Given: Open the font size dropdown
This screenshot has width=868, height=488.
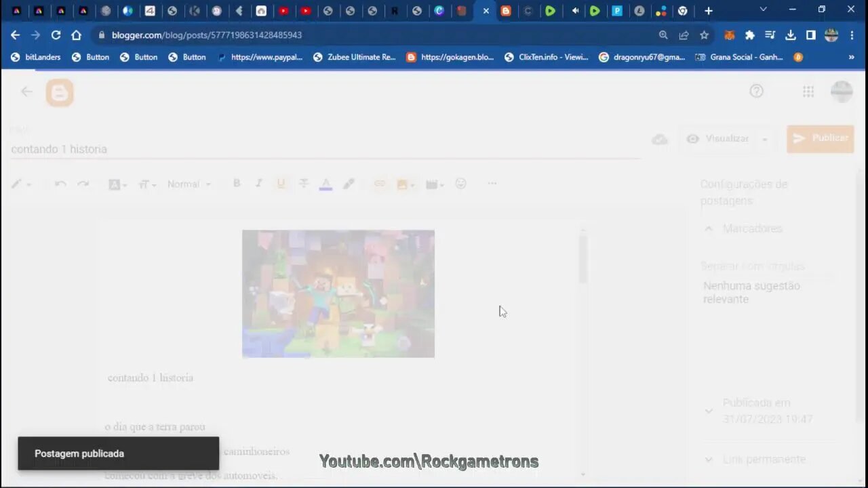Looking at the screenshot, I should click(147, 184).
